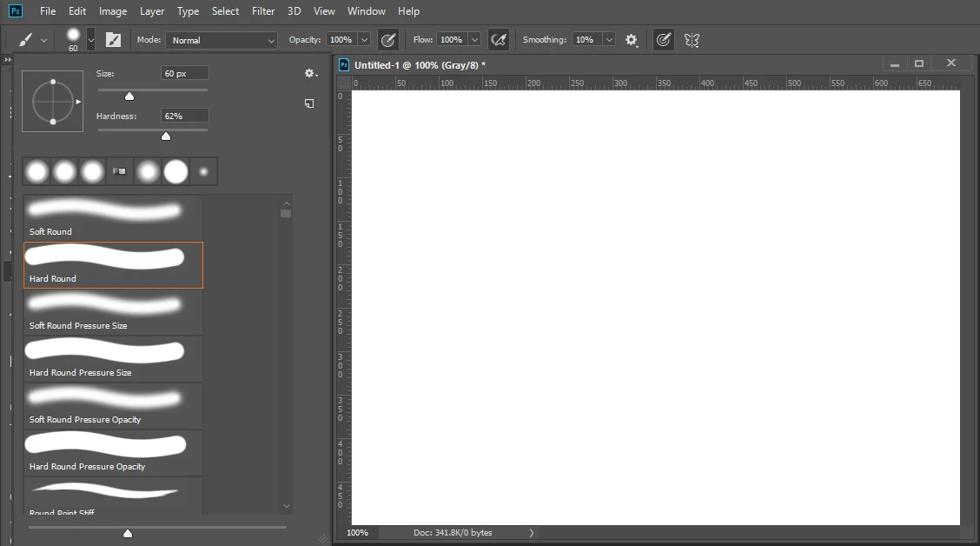Toggle the Brush Settings panel icon
Viewport: 980px width, 546px height.
[113, 40]
